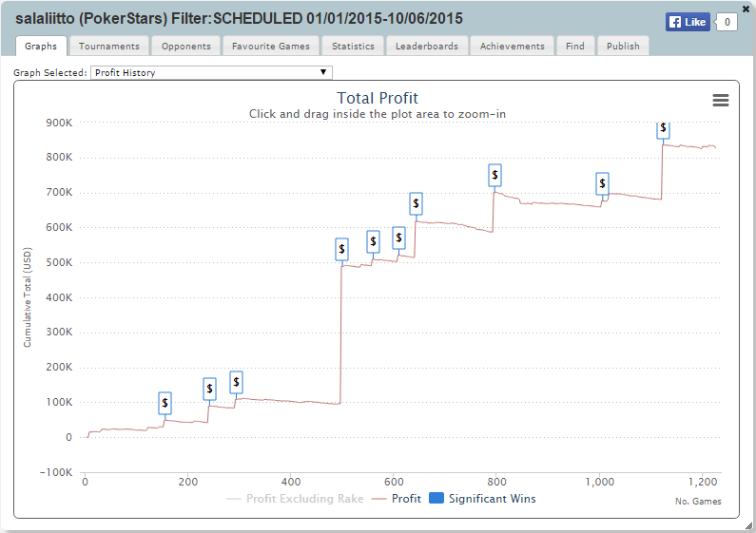Go to the Leaderboards tab
Viewport: 756px width, 533px height.
tap(427, 47)
